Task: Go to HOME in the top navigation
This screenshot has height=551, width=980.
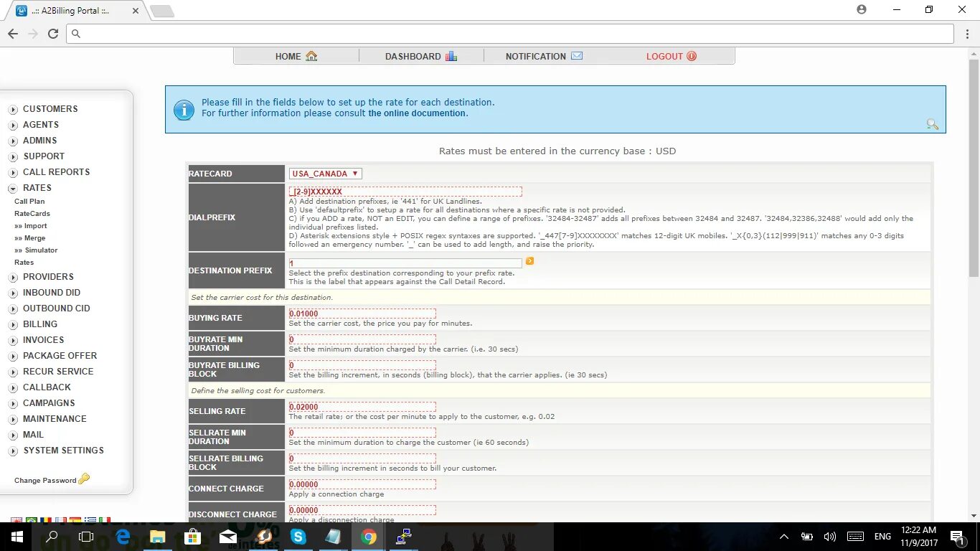Action: point(296,56)
